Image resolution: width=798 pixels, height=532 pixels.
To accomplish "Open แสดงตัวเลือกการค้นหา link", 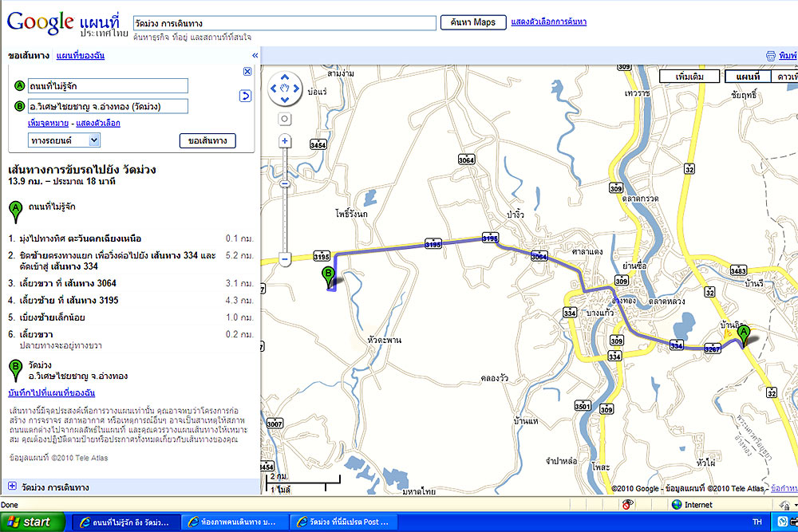I will coord(549,22).
